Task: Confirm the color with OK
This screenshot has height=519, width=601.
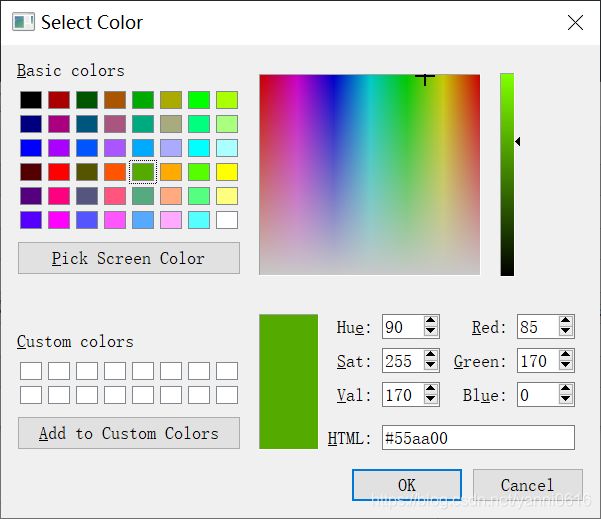Action: [407, 485]
